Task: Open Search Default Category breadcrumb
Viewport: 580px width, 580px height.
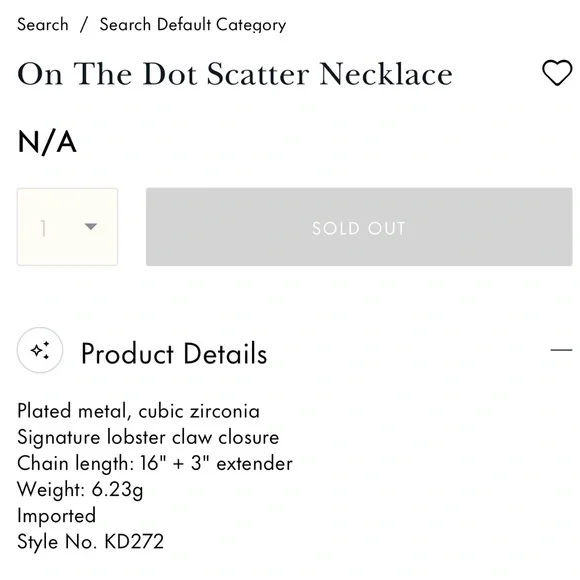Action: pyautogui.click(x=193, y=25)
